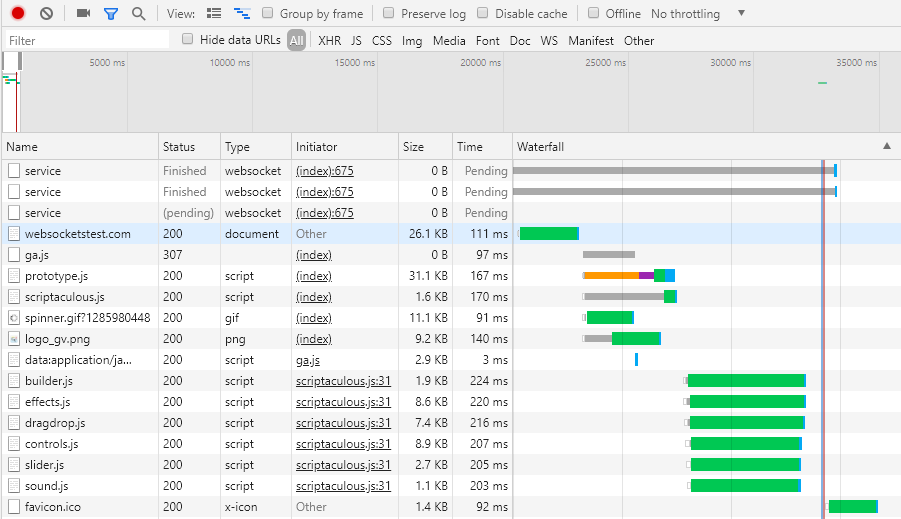Click the favicon.ico file icon
The height and width of the screenshot is (519, 901).
[x=14, y=507]
